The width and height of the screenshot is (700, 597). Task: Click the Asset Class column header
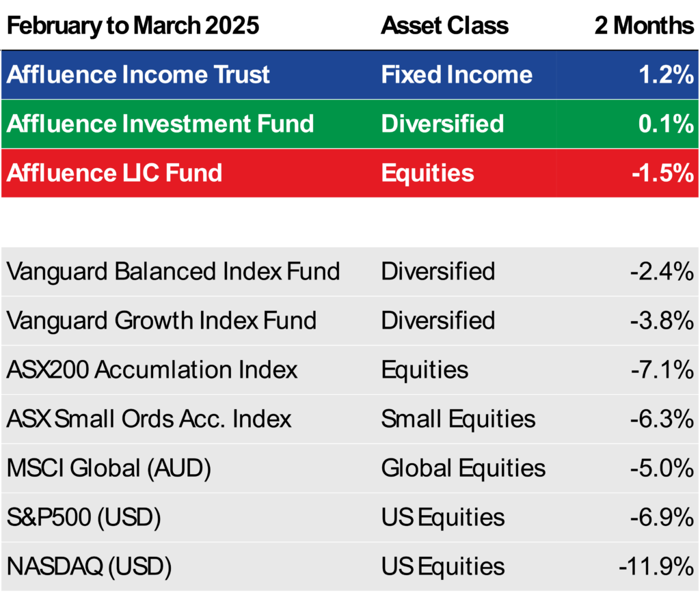(x=444, y=25)
